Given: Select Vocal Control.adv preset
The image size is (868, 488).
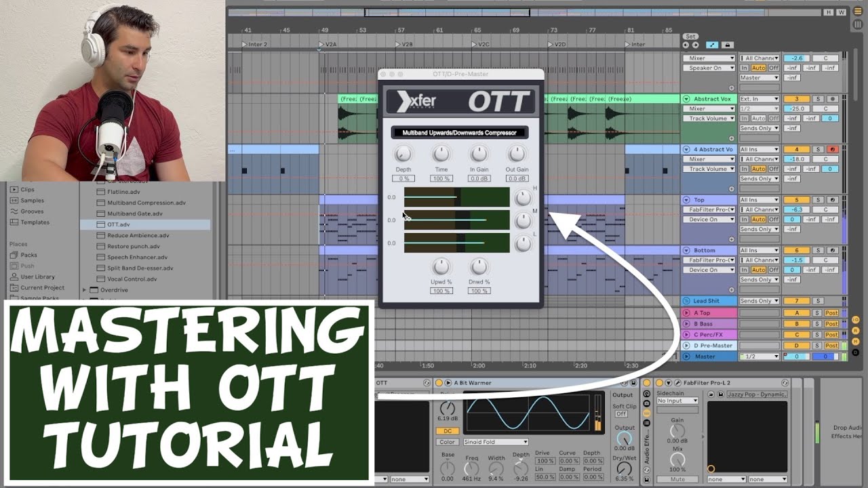Looking at the screenshot, I should [132, 279].
